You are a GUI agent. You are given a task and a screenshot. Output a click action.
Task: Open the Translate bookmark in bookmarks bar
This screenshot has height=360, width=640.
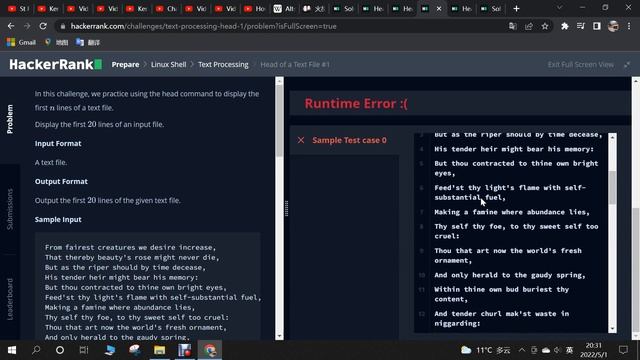[88, 42]
